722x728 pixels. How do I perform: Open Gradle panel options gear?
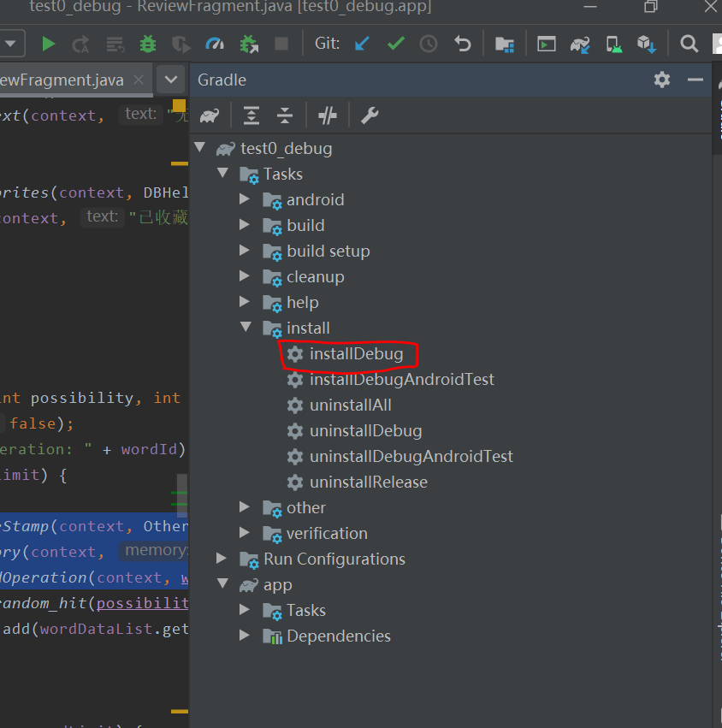[x=662, y=80]
